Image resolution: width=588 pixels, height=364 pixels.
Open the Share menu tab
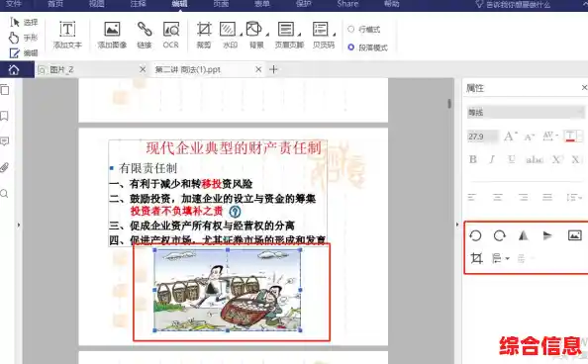tap(347, 4)
